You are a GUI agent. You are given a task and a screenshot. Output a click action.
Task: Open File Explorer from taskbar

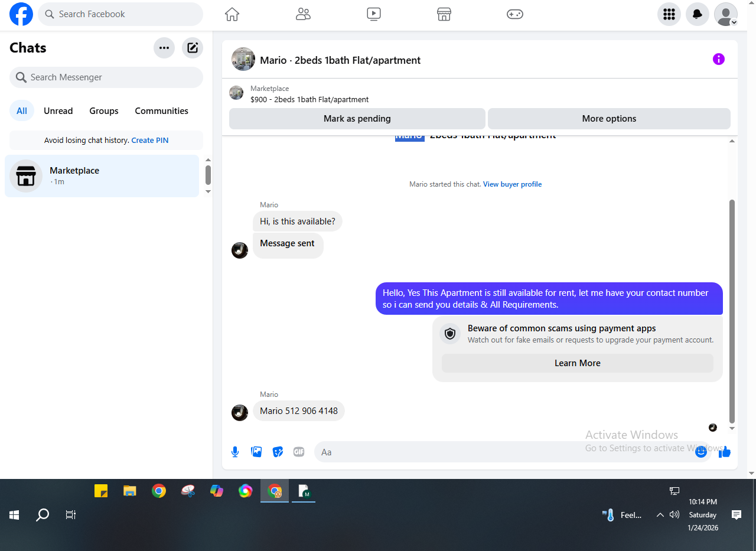130,491
